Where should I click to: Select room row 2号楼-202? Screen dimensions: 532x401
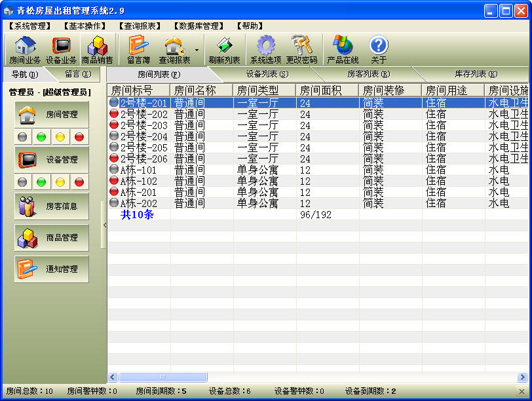[x=318, y=114]
